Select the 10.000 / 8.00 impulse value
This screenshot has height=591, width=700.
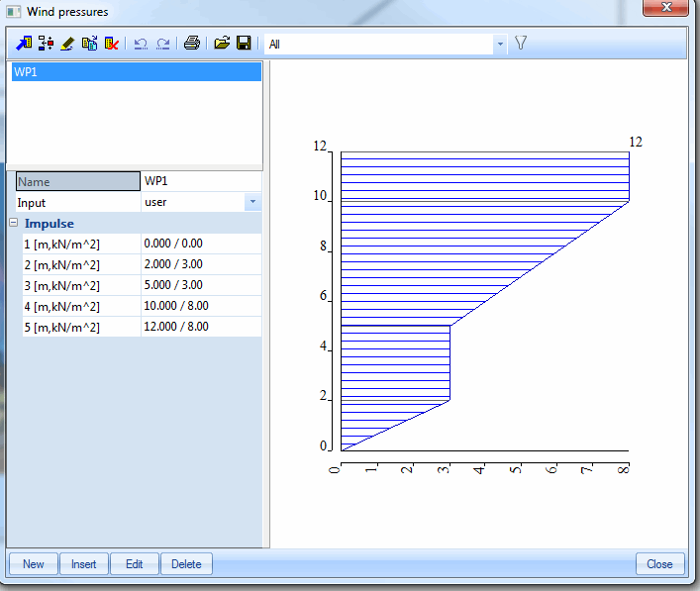tap(200, 305)
